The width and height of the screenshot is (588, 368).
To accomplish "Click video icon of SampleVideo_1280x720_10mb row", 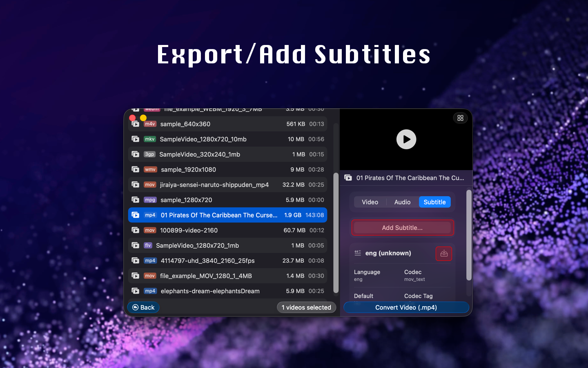I will (x=135, y=139).
